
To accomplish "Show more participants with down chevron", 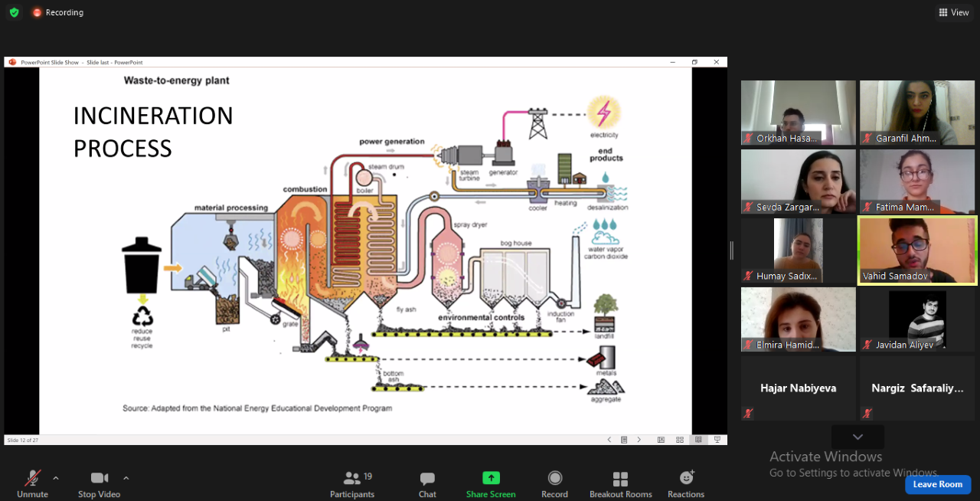I will click(x=857, y=437).
